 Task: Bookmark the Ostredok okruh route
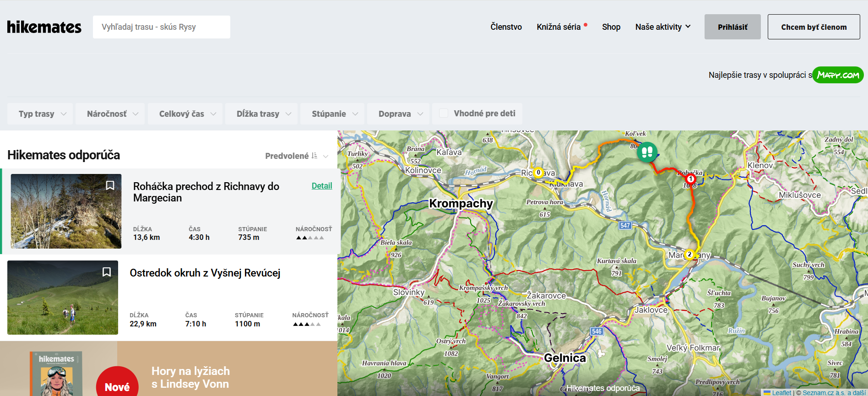107,272
